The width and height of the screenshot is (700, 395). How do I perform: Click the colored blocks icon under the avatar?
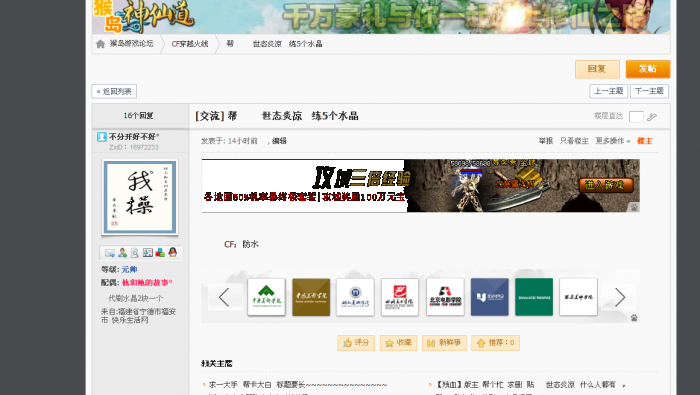pos(160,253)
